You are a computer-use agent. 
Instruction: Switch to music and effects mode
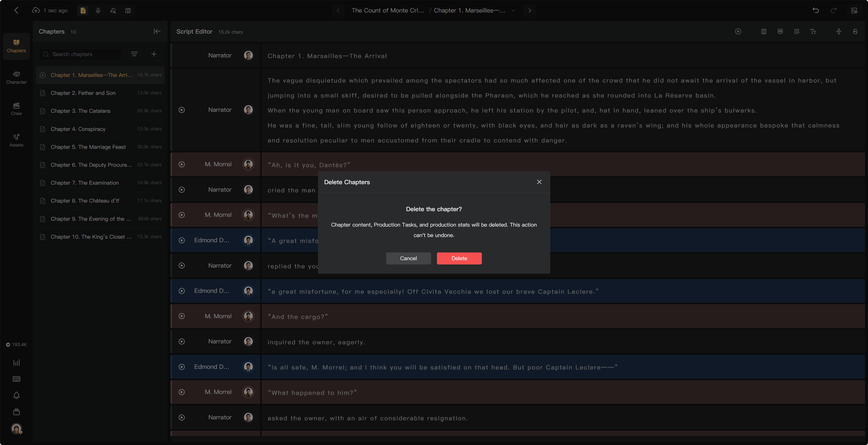click(113, 10)
